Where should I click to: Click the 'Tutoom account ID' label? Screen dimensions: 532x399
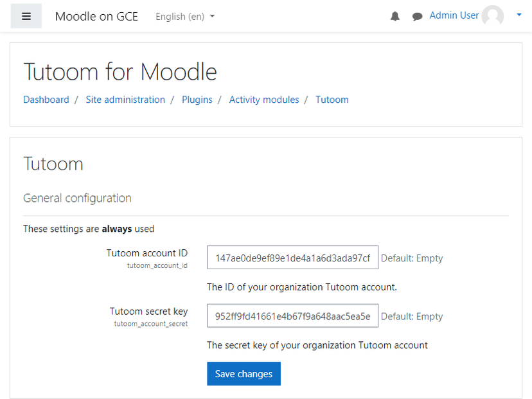tap(147, 253)
